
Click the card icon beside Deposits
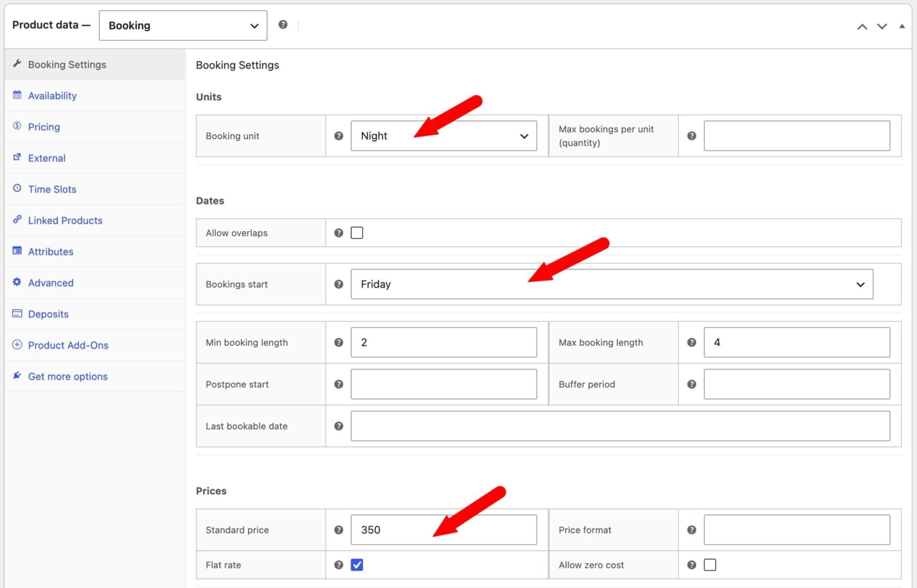17,313
